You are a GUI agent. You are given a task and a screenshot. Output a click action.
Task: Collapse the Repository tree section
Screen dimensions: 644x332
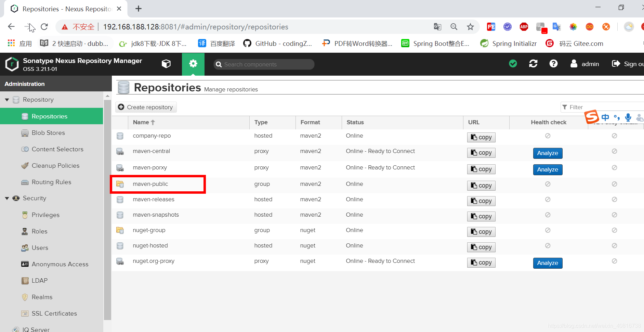(x=7, y=100)
